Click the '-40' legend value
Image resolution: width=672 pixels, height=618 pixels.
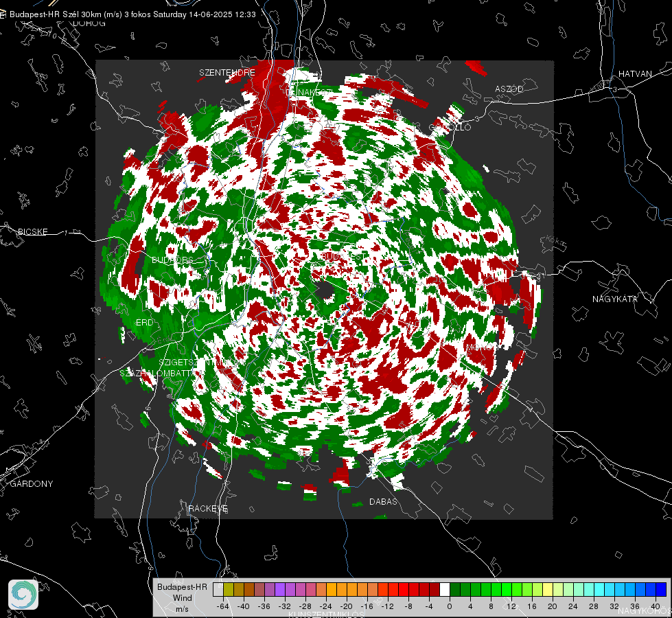(244, 606)
